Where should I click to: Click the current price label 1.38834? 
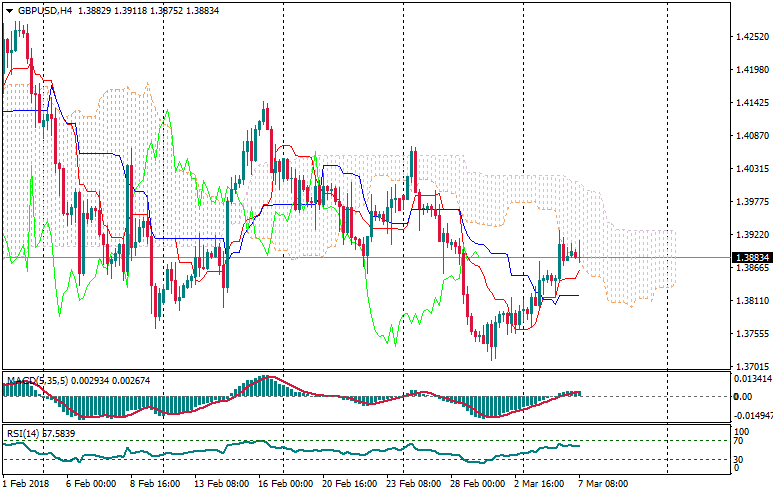click(752, 257)
